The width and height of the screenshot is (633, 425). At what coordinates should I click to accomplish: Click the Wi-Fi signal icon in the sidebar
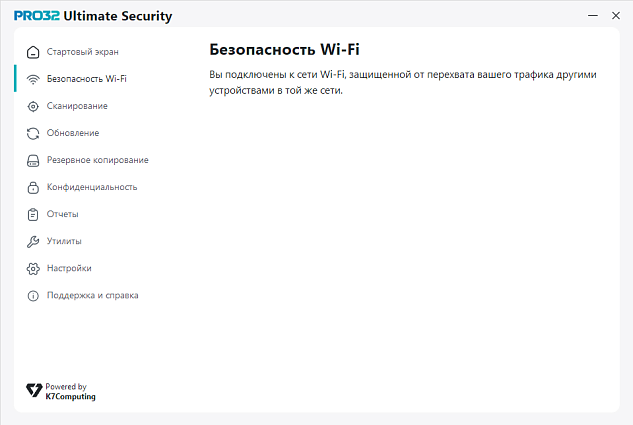(33, 79)
